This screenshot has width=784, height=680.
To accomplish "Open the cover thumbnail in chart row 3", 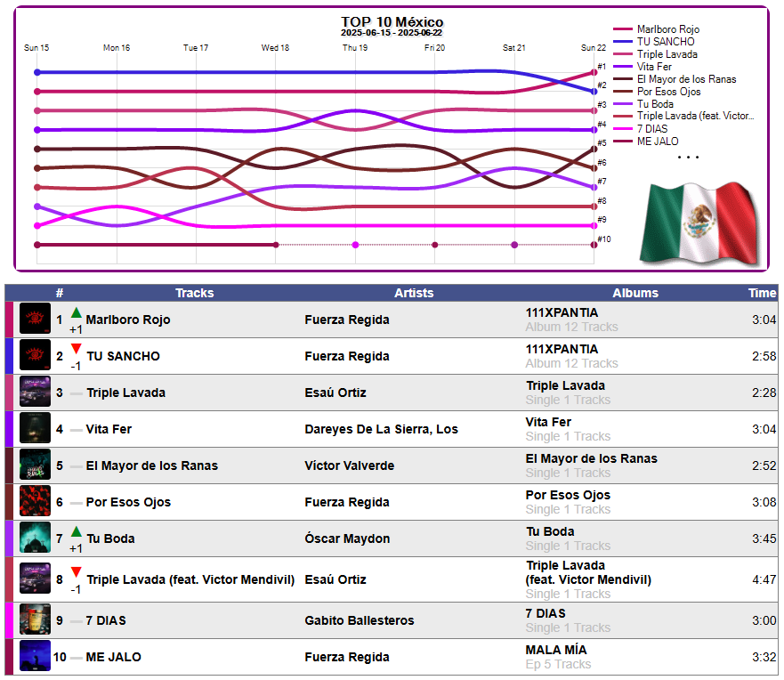I will (x=35, y=392).
